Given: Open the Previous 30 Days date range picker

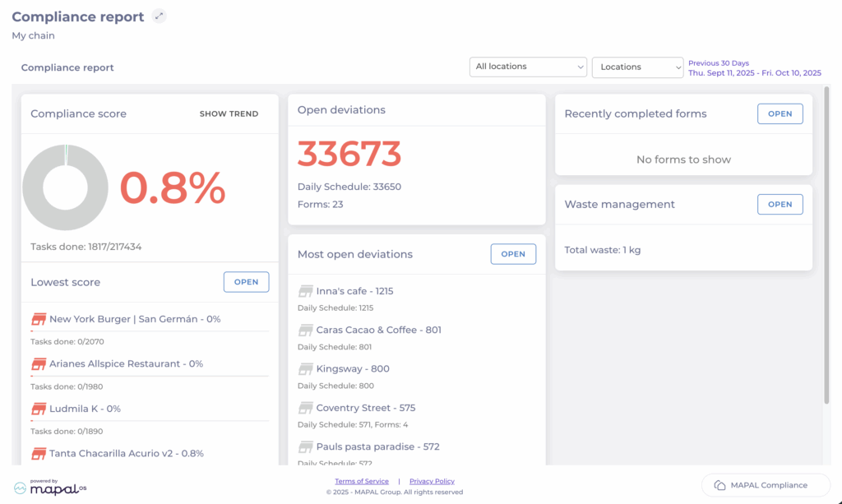Looking at the screenshot, I should (x=754, y=68).
